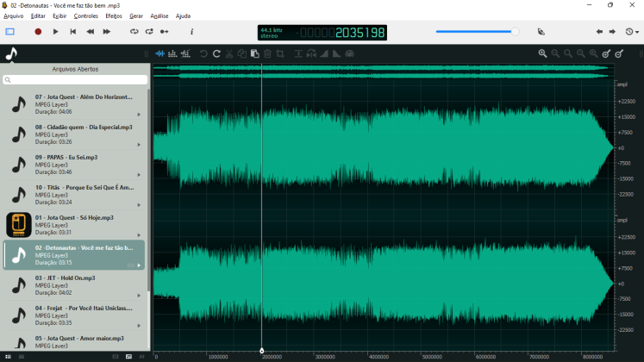Image resolution: width=644 pixels, height=362 pixels.
Task: Toggle loop playback mode
Action: click(134, 32)
